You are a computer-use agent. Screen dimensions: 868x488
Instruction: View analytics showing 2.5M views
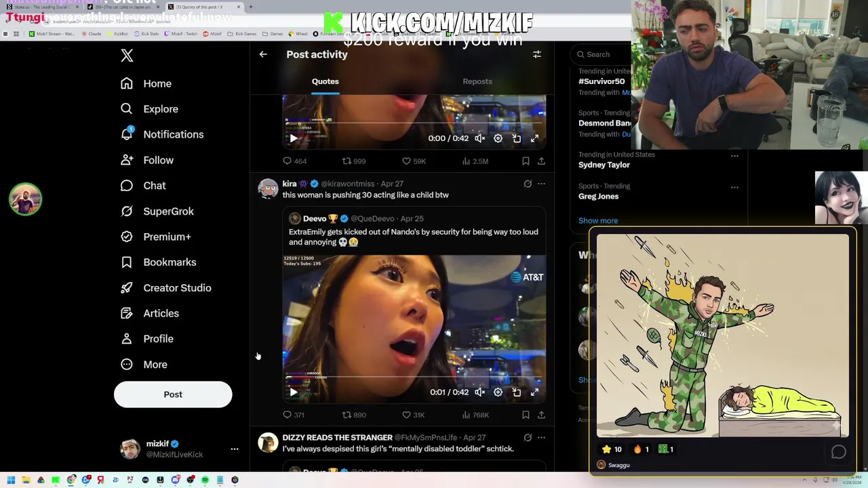point(475,161)
